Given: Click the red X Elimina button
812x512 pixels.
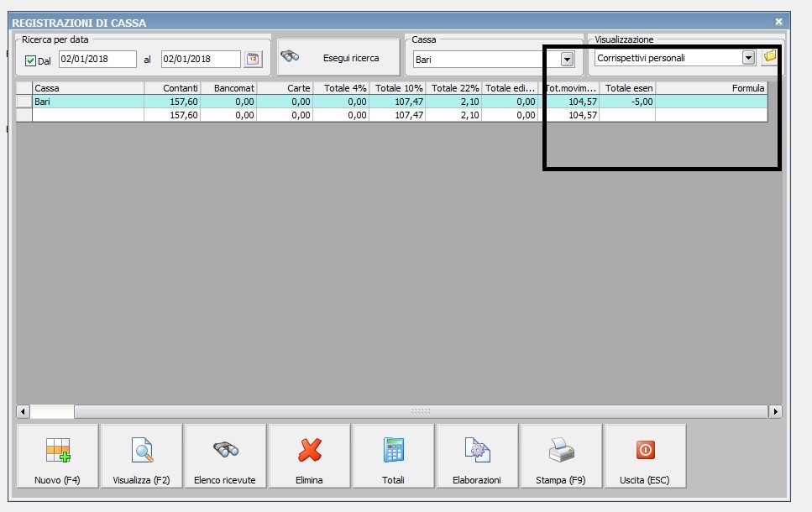Looking at the screenshot, I should [310, 456].
